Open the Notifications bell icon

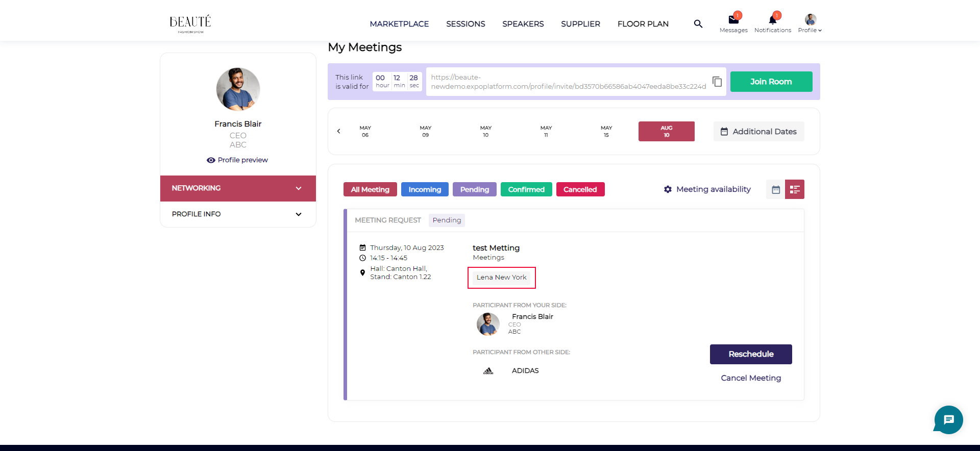point(772,20)
